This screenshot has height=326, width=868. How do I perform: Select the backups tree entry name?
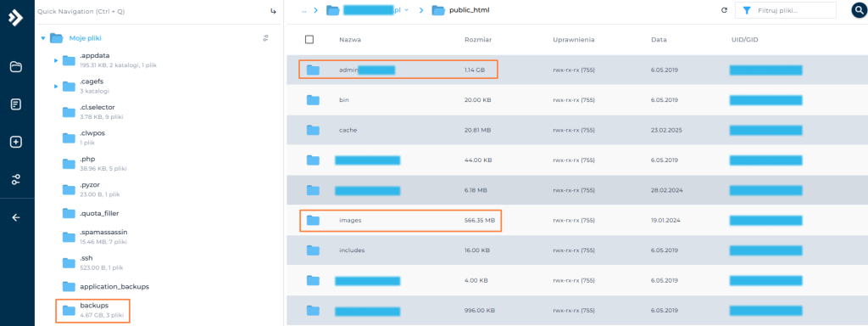click(x=94, y=306)
